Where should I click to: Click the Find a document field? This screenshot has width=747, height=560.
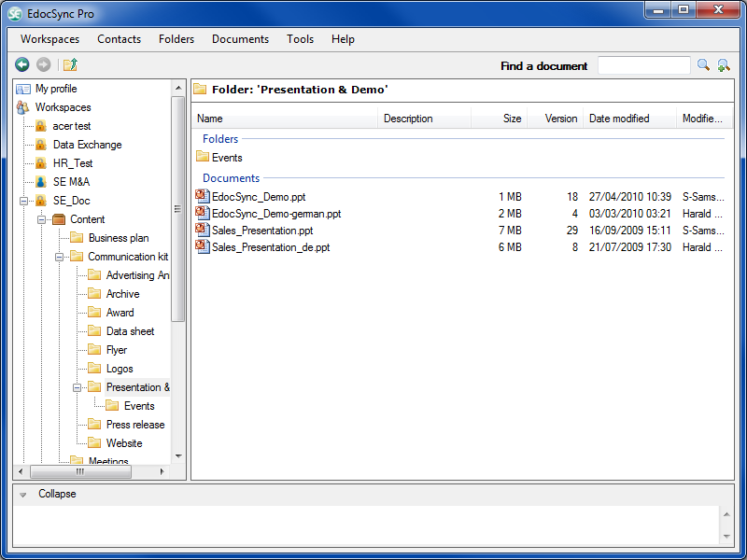point(643,65)
